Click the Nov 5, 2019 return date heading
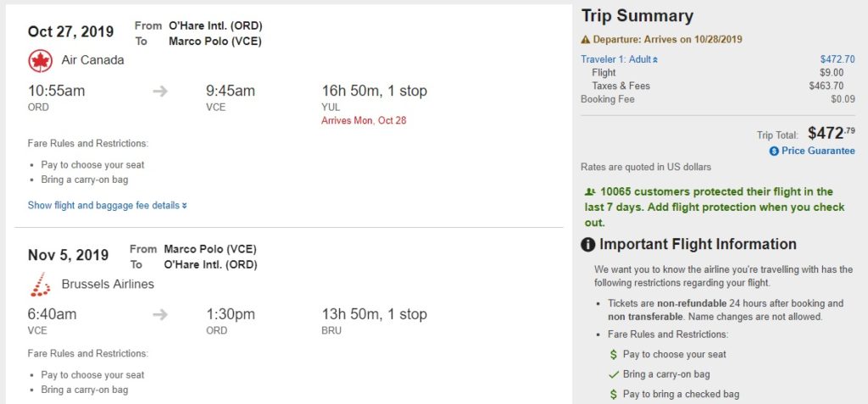 pyautogui.click(x=68, y=255)
